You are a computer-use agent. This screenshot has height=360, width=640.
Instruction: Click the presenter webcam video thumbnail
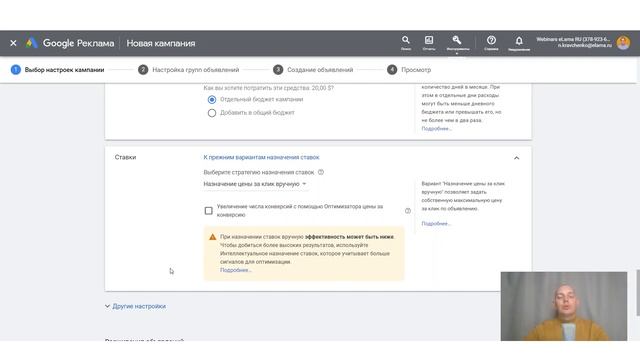[564, 306]
